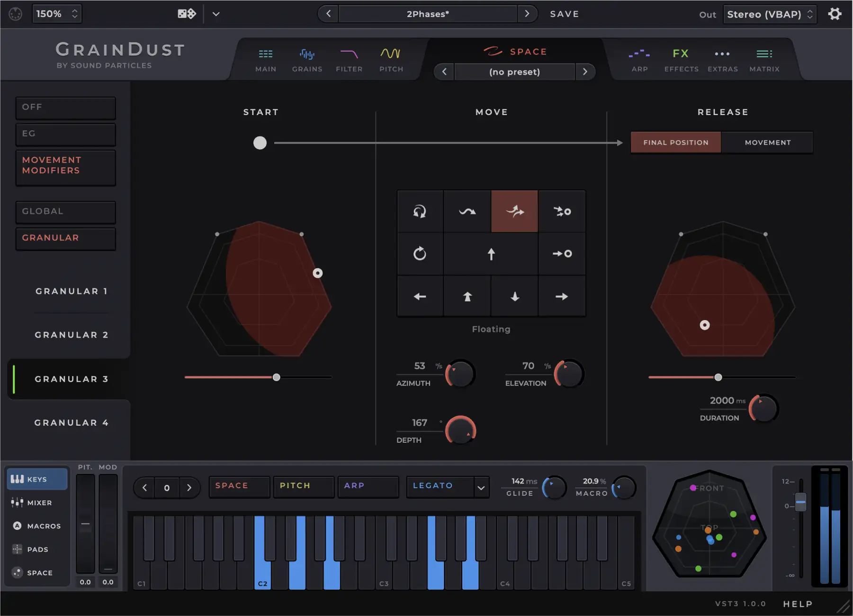Toggle the EG envelope mode
Screen dimensions: 853x616
pos(65,134)
